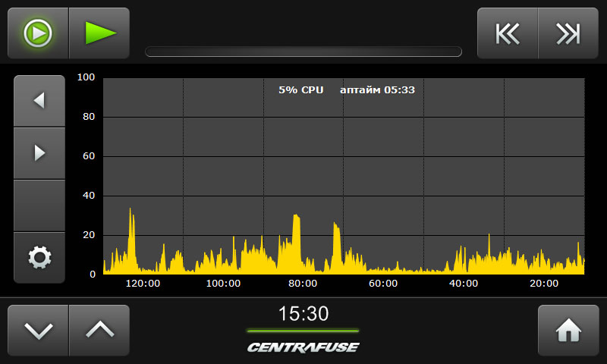
Task: Click the left arrow sidebar button
Action: [39, 100]
